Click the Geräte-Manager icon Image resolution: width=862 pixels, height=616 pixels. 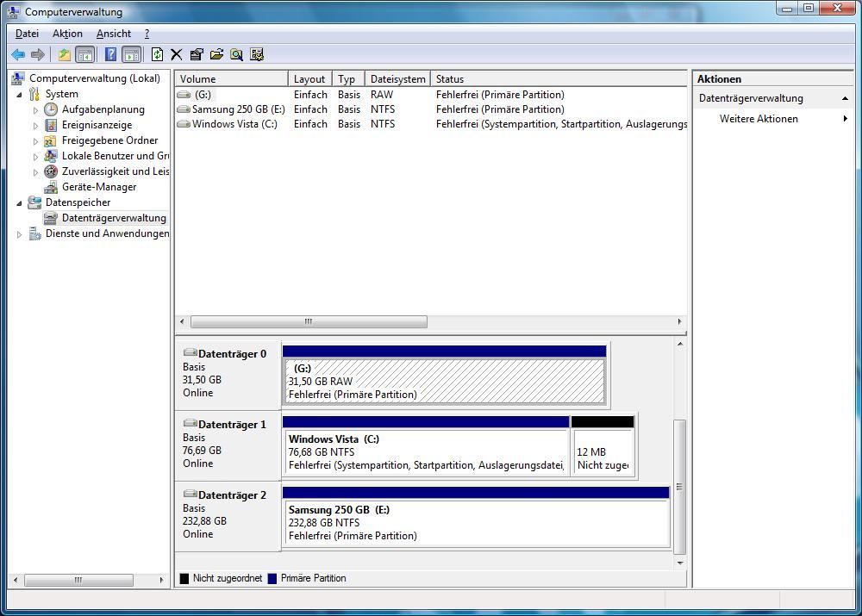point(51,187)
